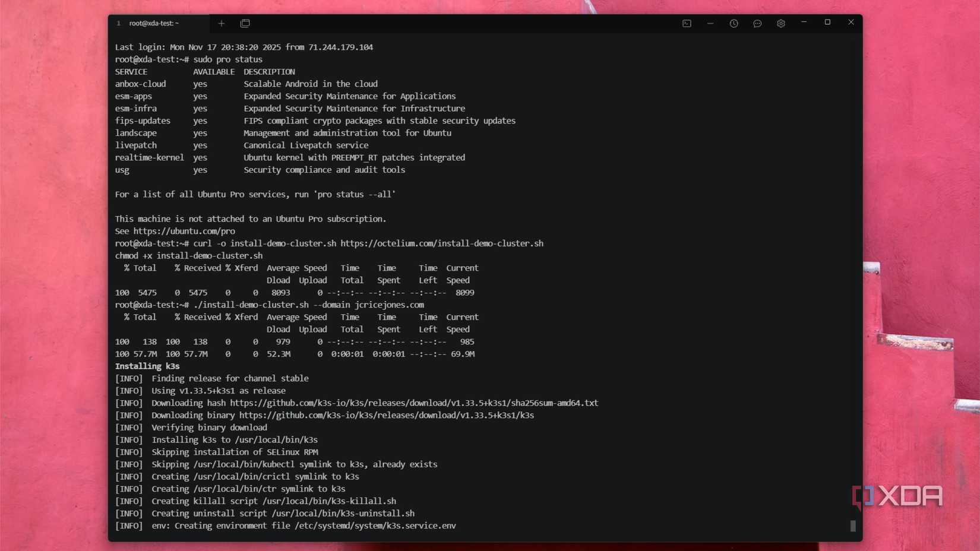Maximize the terminal window
Image resolution: width=980 pixels, height=551 pixels.
click(x=827, y=23)
